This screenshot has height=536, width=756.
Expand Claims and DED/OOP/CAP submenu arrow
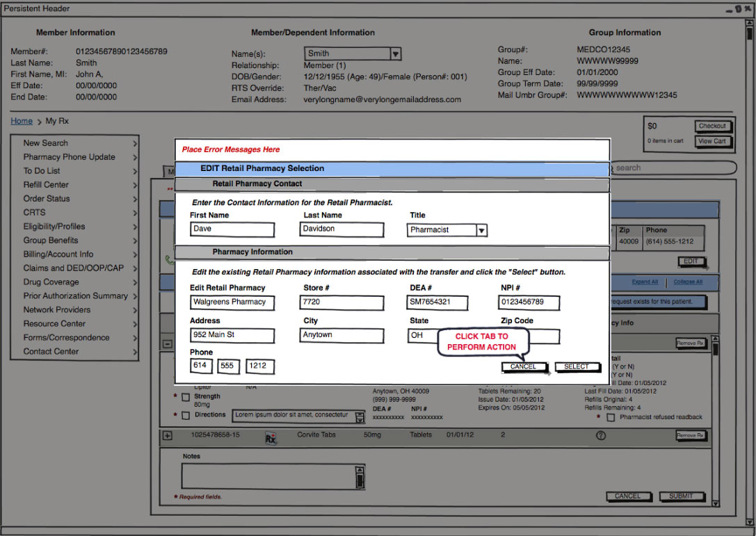135,269
